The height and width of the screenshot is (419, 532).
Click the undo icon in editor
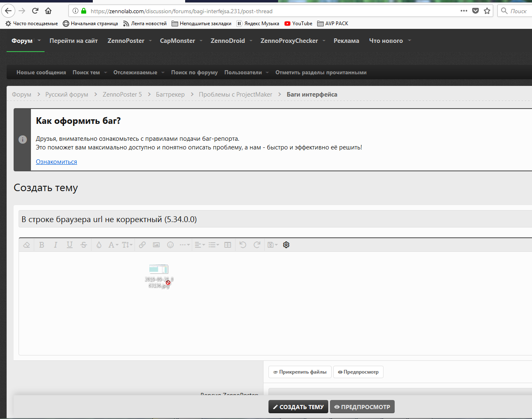click(243, 245)
